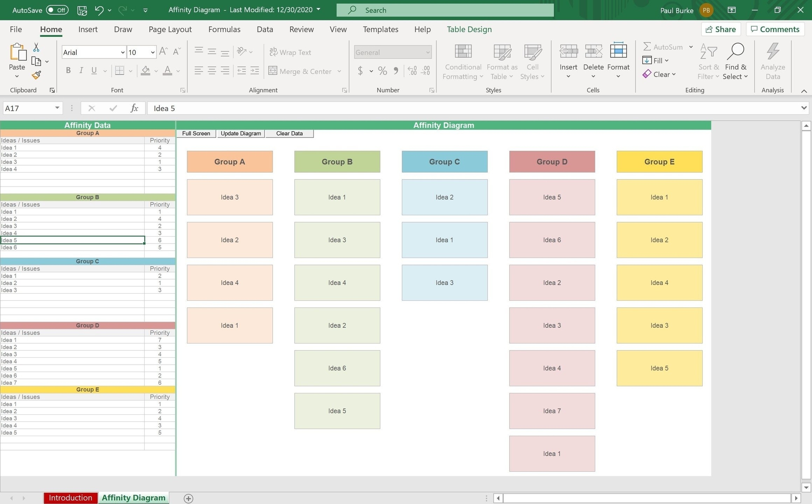Click the Cut scissors icon
The width and height of the screenshot is (812, 504).
[36, 48]
